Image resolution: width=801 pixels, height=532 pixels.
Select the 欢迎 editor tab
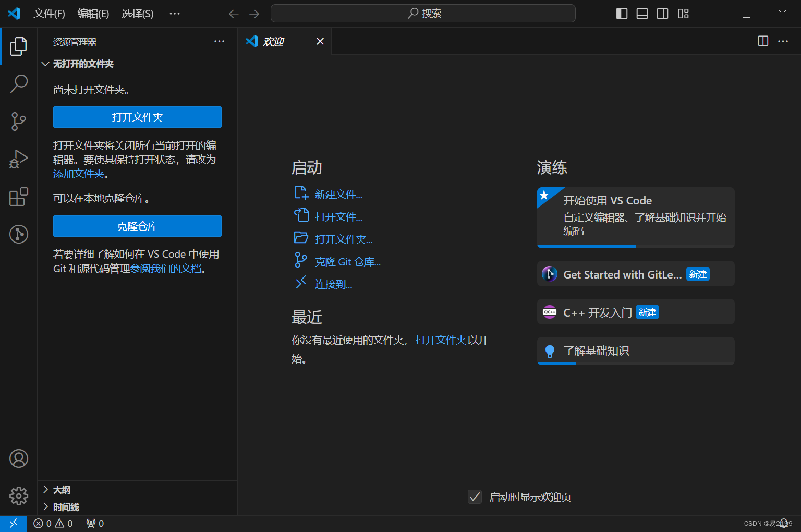[284, 41]
